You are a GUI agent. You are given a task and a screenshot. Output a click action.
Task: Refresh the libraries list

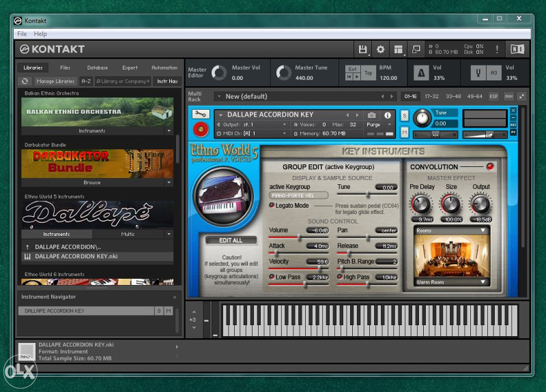(x=25, y=81)
